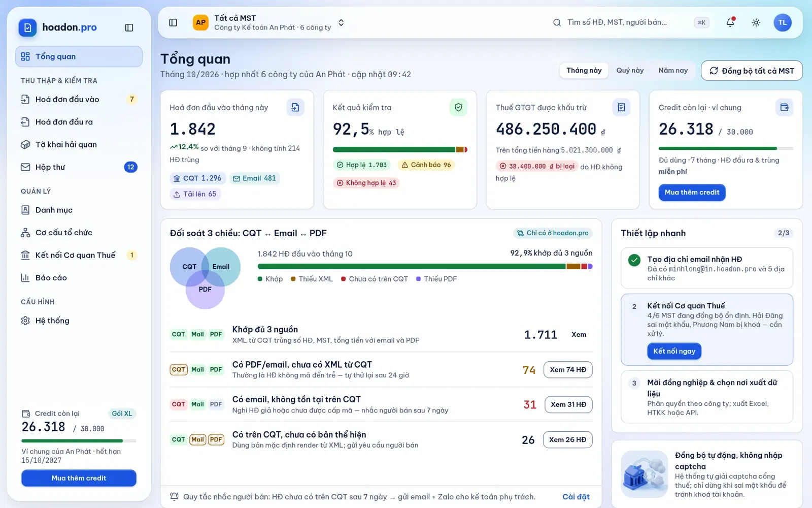
Task: Click the Tải lên 65 chip
Action: [195, 194]
